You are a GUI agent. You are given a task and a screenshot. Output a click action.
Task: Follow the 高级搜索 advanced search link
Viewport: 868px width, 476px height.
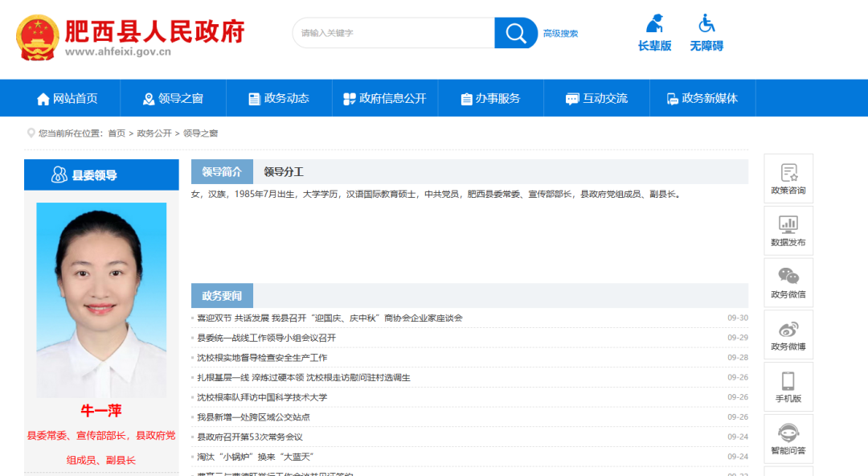pos(560,33)
